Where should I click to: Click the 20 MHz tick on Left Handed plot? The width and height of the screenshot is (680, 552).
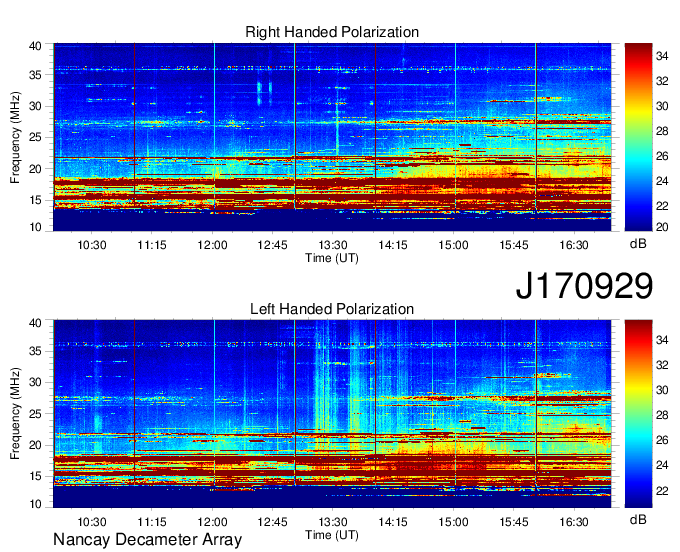[35, 445]
